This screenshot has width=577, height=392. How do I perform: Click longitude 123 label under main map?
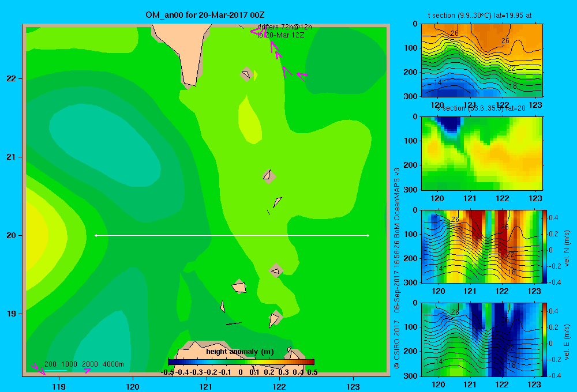[353, 386]
